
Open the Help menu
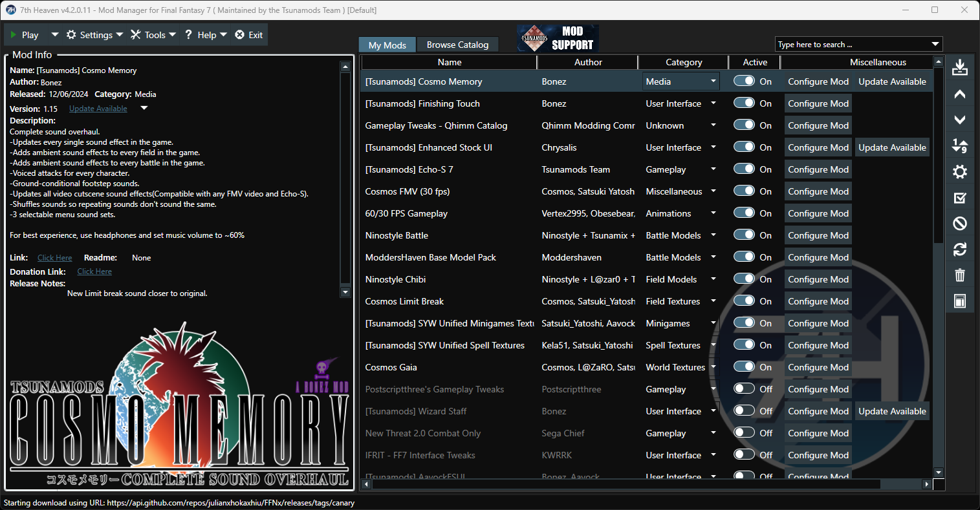point(205,35)
